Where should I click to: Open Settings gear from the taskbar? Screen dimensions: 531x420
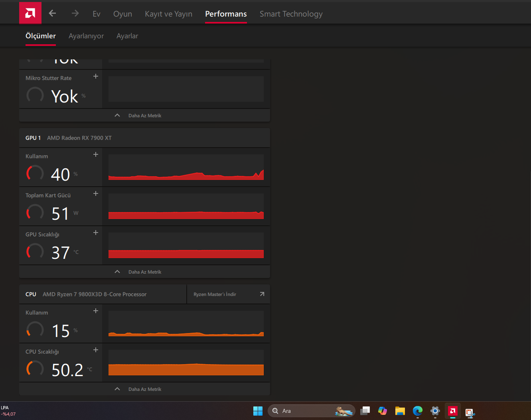pyautogui.click(x=435, y=411)
